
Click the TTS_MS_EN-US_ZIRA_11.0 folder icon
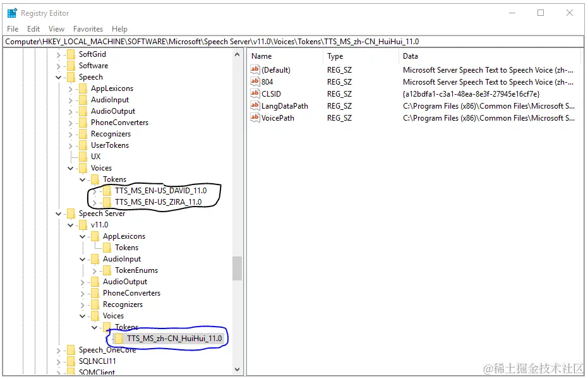click(x=107, y=202)
